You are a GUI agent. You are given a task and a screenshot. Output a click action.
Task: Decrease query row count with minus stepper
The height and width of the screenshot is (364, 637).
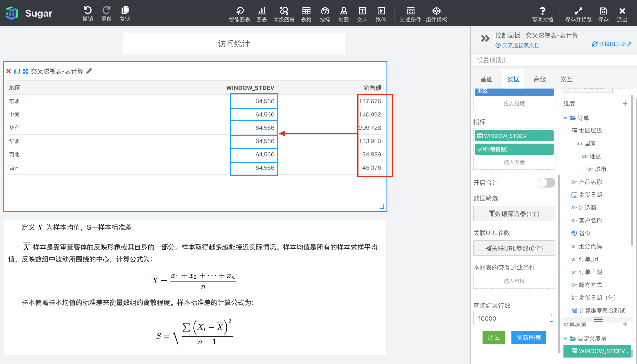(x=552, y=322)
